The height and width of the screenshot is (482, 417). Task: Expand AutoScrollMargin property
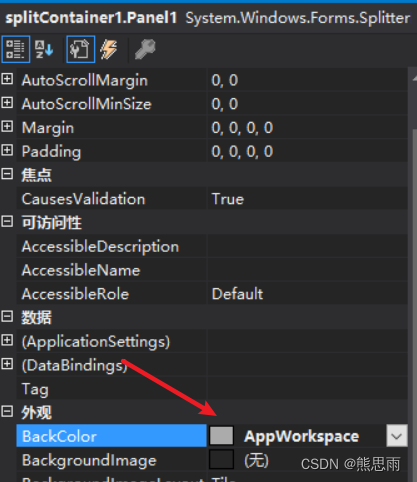(7, 79)
